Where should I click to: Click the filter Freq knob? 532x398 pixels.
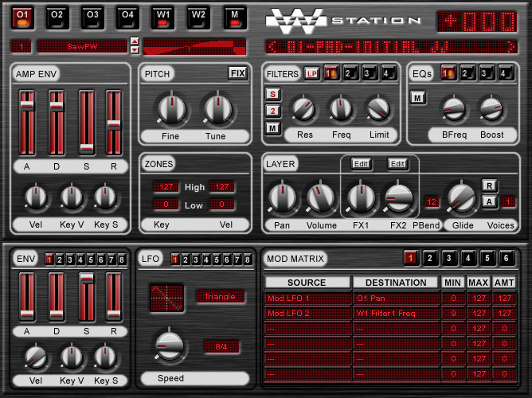coord(341,109)
